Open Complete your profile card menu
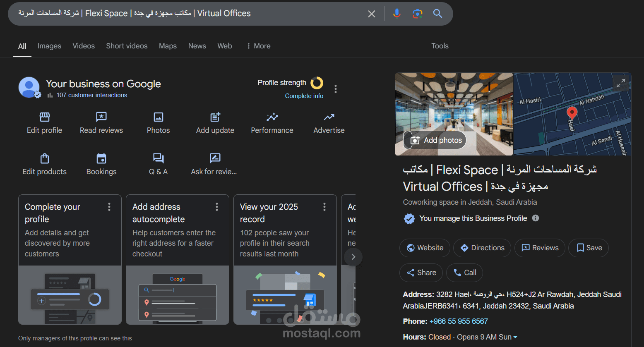Screen dimensions: 644x347 pos(109,207)
